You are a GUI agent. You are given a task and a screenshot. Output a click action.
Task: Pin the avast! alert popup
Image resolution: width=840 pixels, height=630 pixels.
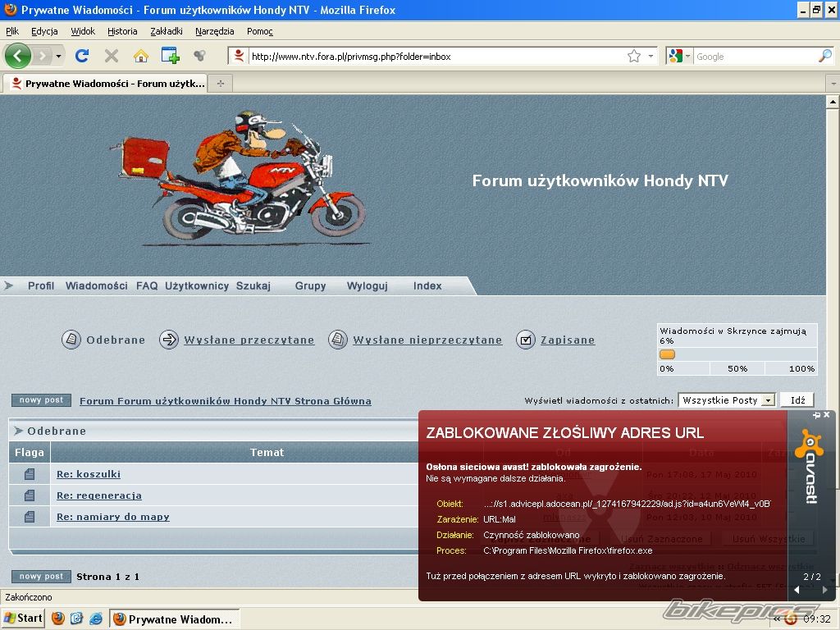click(816, 415)
